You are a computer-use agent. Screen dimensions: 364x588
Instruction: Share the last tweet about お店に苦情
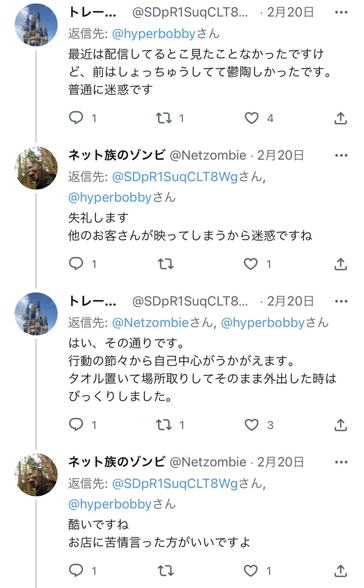[341, 571]
